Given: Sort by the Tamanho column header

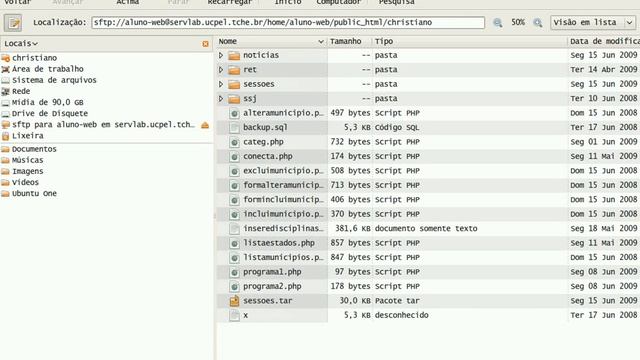Looking at the screenshot, I should pos(349,41).
